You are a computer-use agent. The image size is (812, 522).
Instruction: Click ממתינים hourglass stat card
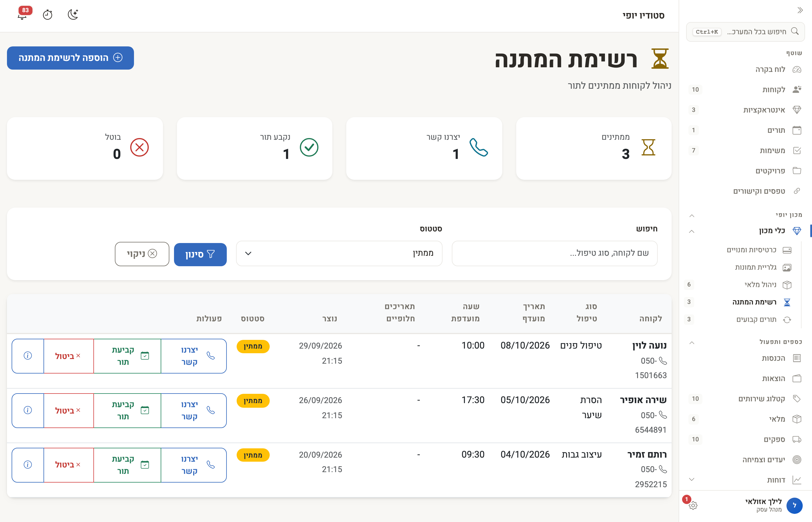click(593, 148)
